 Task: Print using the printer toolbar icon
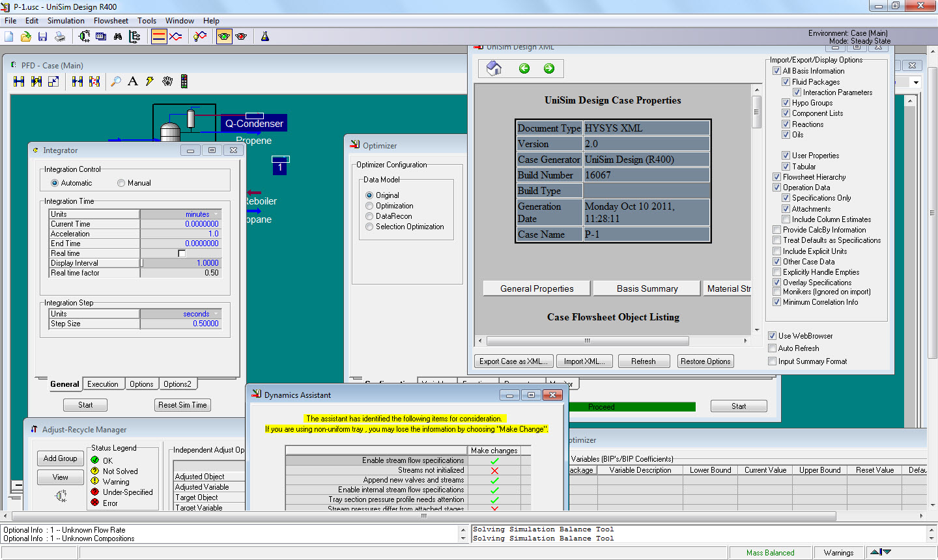click(60, 36)
